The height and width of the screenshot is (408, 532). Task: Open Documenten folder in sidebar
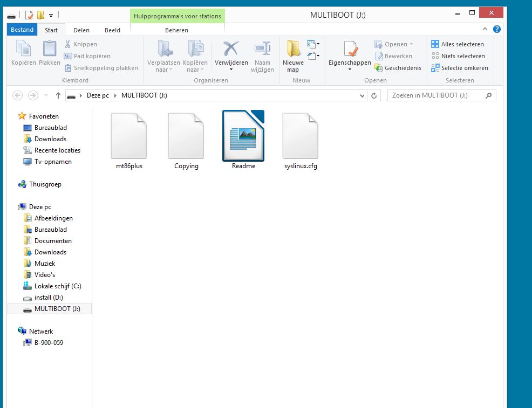coord(47,241)
